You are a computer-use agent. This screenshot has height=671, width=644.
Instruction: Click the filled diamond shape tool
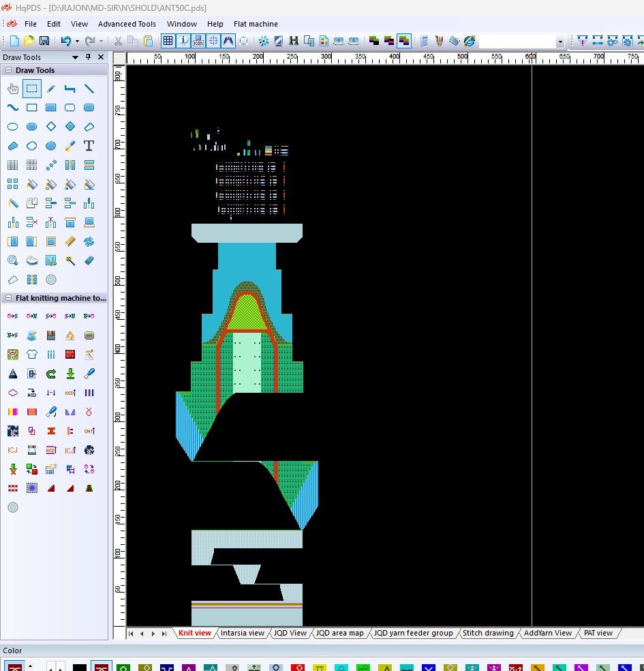(x=70, y=127)
